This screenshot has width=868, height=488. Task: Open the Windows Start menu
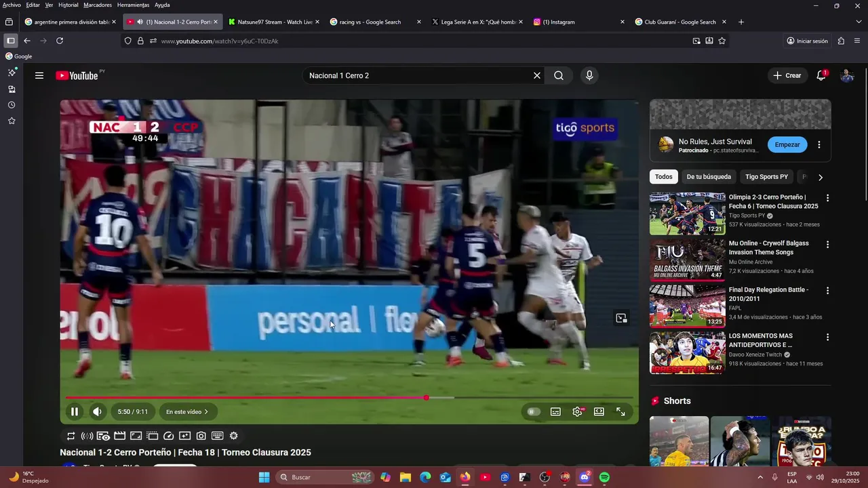click(264, 477)
